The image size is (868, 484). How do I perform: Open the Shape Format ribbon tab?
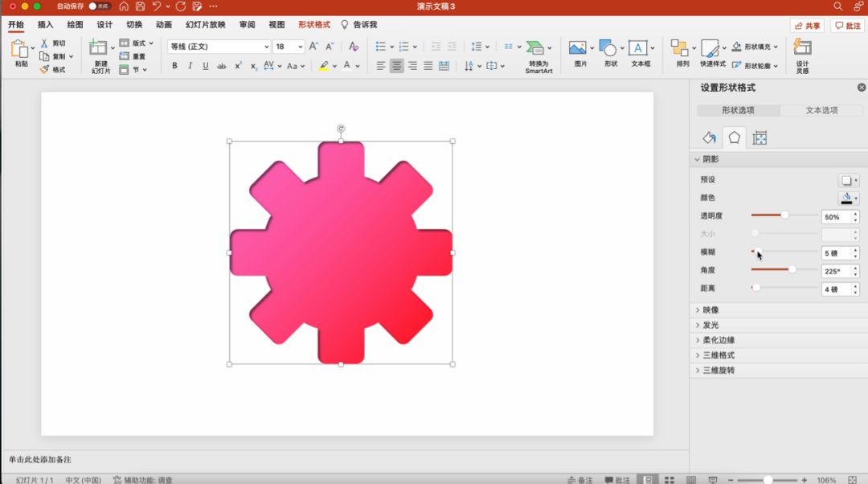coord(314,24)
